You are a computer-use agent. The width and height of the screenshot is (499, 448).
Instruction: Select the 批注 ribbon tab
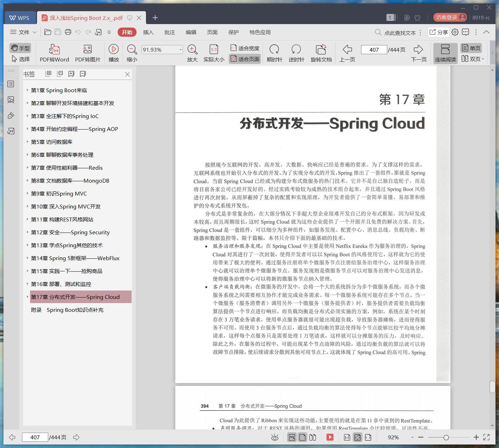(x=169, y=32)
